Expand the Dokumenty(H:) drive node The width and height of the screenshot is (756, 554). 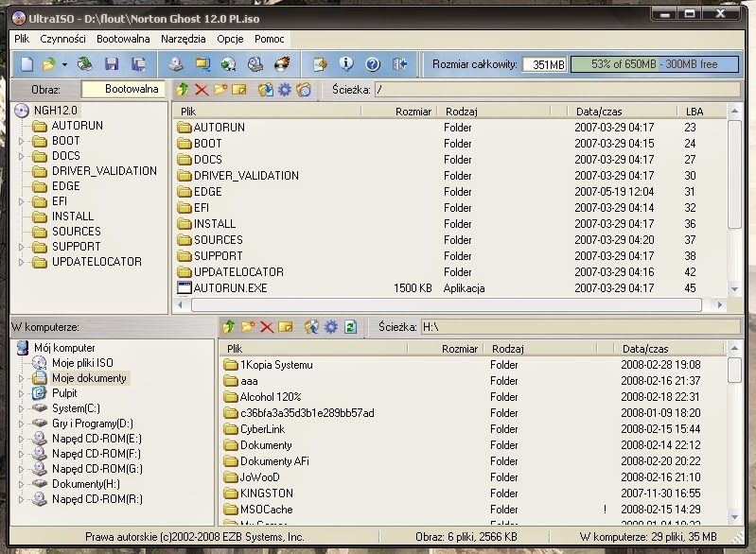tap(21, 484)
